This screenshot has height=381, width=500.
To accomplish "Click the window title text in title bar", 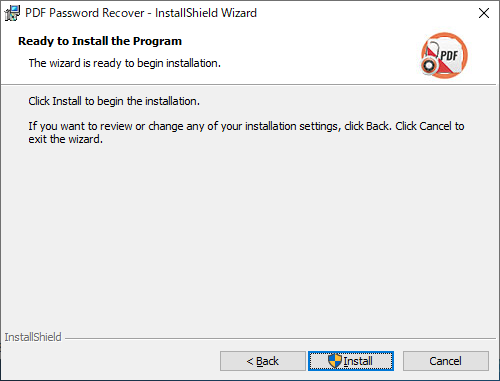I will 141,13.
